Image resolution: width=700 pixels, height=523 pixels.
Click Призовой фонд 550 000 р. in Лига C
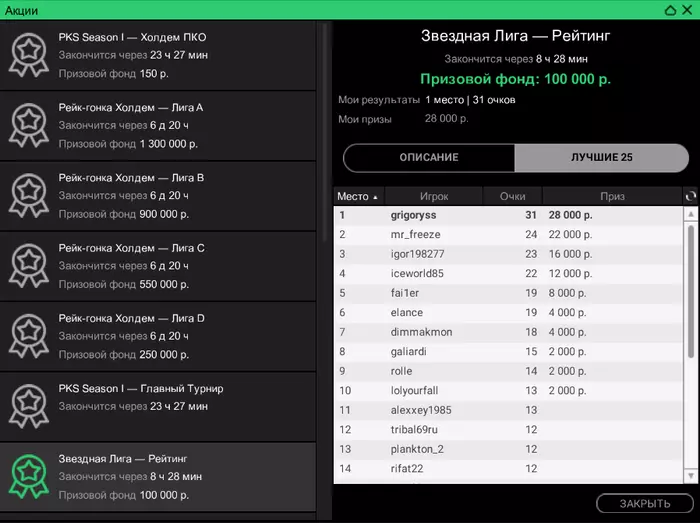click(124, 285)
